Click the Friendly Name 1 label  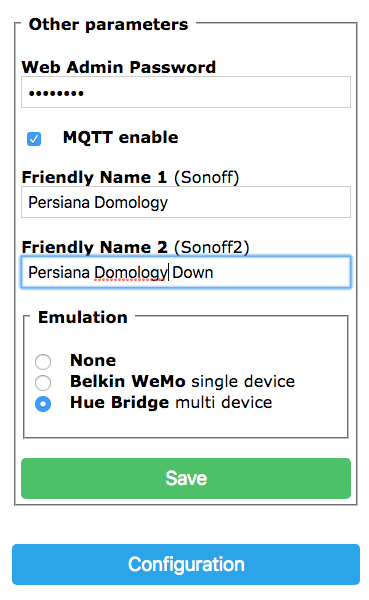click(130, 177)
